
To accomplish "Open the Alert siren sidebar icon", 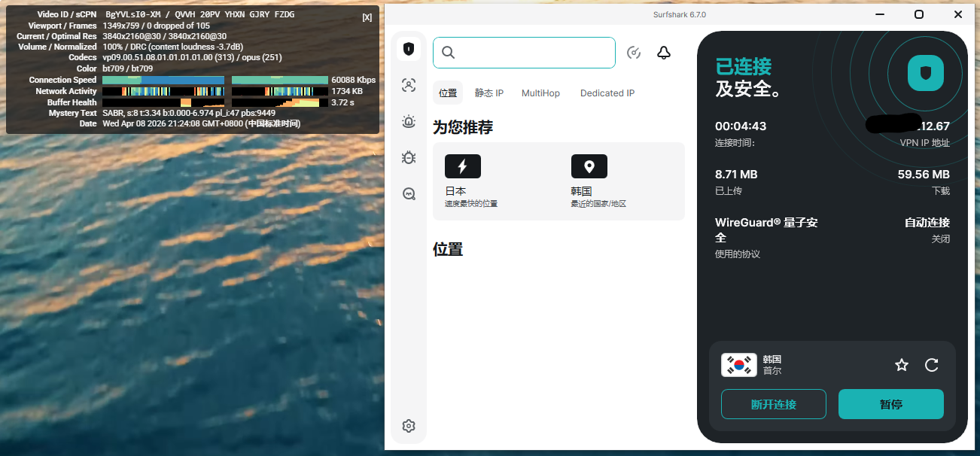I will coord(409,121).
